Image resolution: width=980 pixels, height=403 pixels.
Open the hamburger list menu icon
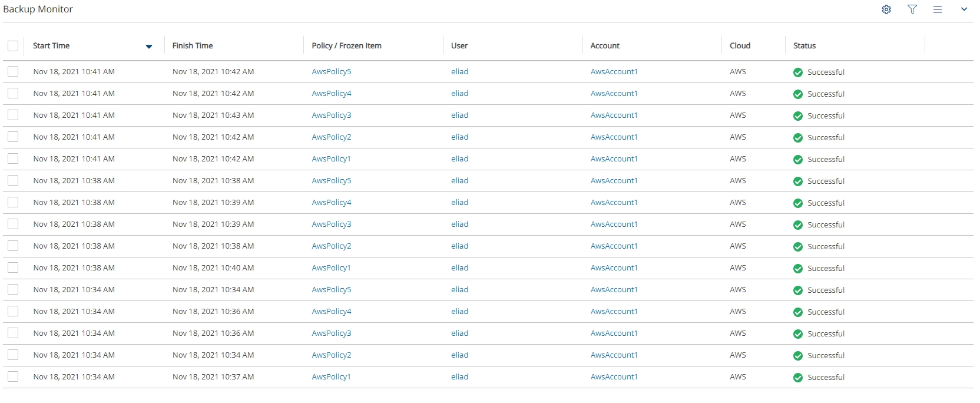[x=938, y=9]
